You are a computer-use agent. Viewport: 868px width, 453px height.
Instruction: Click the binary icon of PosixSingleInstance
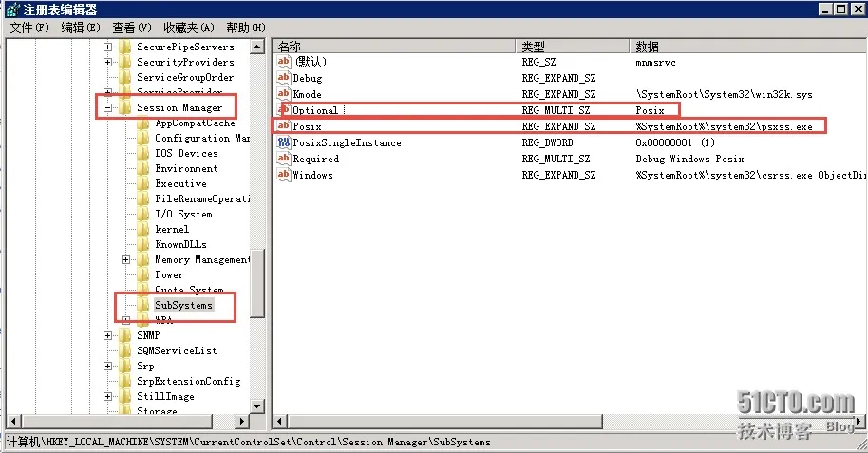283,142
